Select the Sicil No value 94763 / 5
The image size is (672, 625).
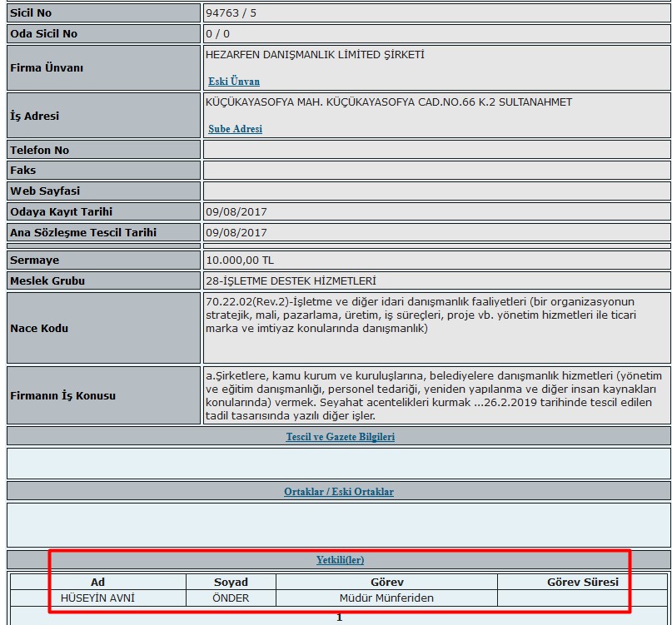pos(231,12)
